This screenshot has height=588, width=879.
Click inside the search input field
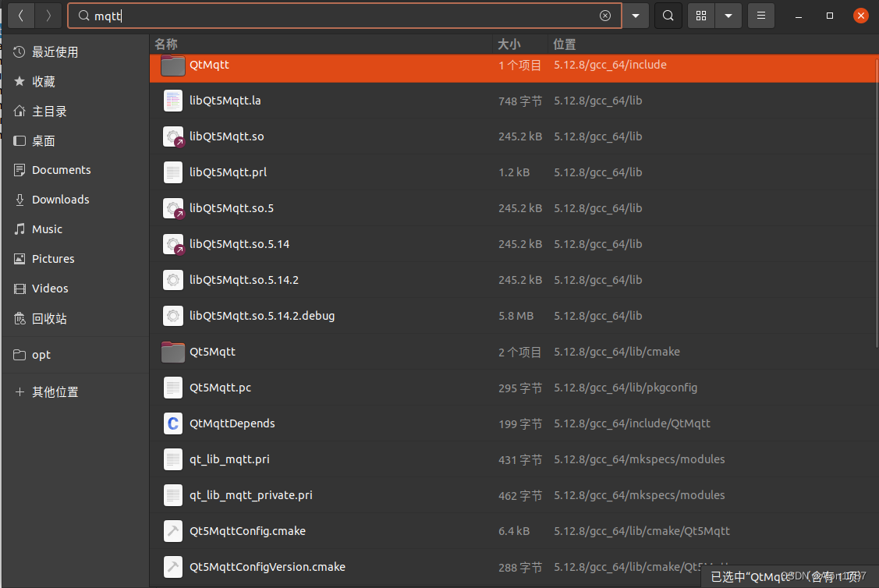[312, 15]
